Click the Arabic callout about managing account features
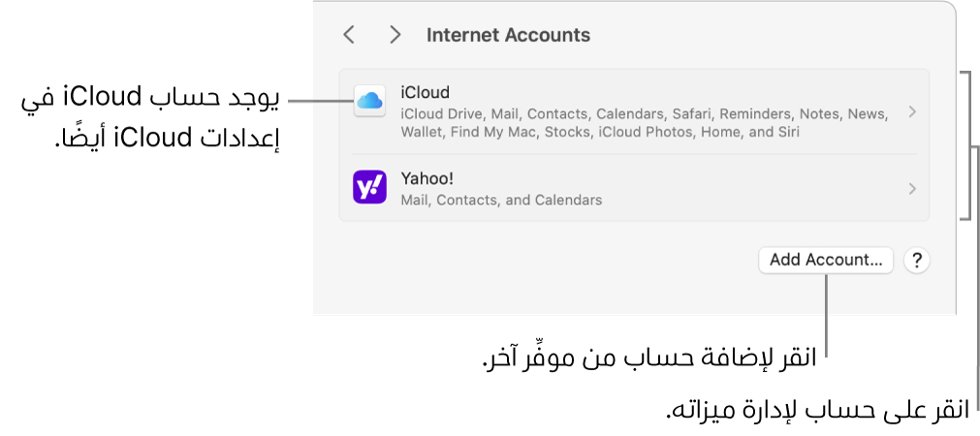Viewport: 980px width, 436px height. tap(816, 410)
